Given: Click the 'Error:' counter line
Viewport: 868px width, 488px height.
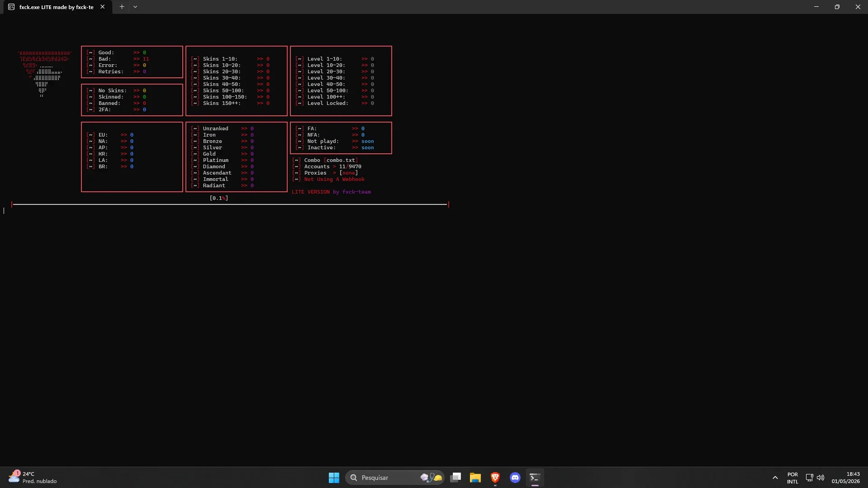Looking at the screenshot, I should (116, 65).
